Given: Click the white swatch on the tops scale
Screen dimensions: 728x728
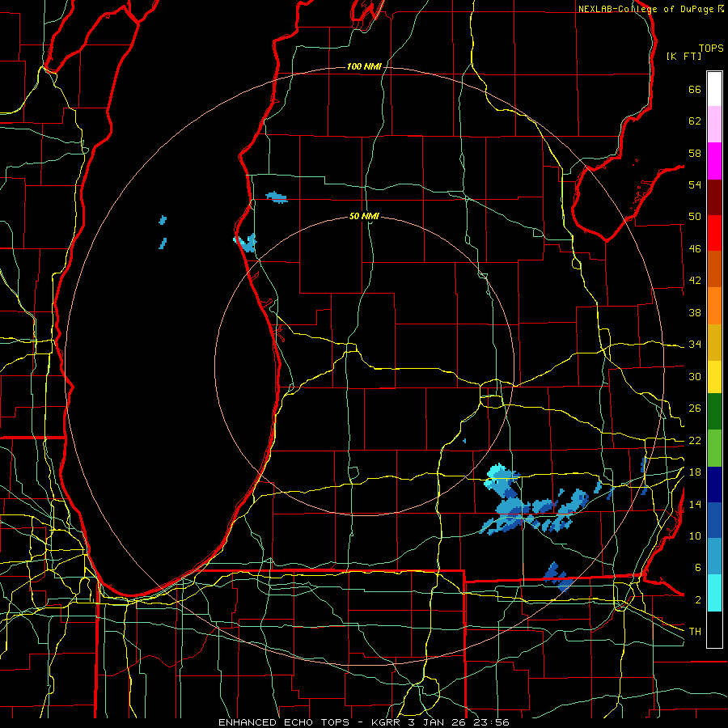Looking at the screenshot, I should (714, 89).
